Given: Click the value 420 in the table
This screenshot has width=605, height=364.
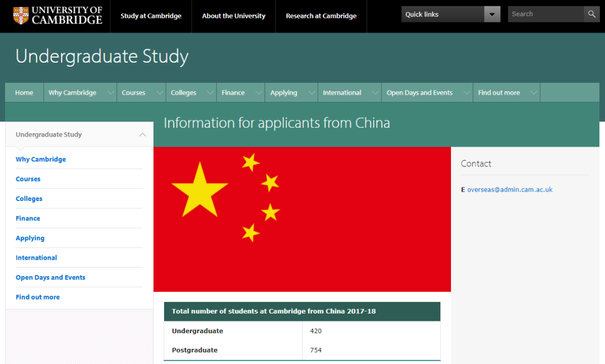Looking at the screenshot, I should tap(315, 331).
